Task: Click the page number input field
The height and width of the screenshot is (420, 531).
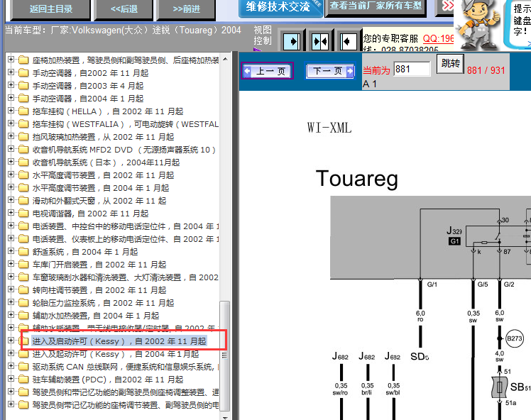Action: click(412, 69)
